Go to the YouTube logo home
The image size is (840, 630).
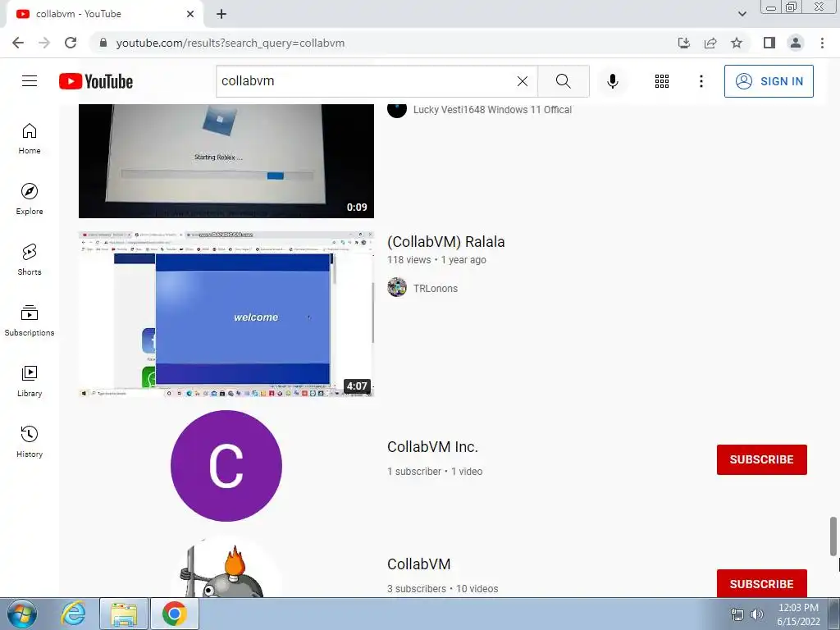pos(96,81)
